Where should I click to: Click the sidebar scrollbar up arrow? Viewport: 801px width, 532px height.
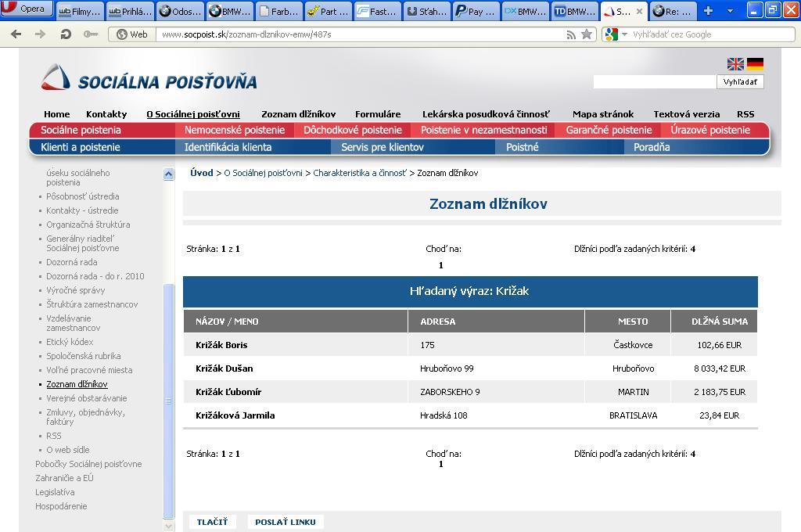coord(168,174)
